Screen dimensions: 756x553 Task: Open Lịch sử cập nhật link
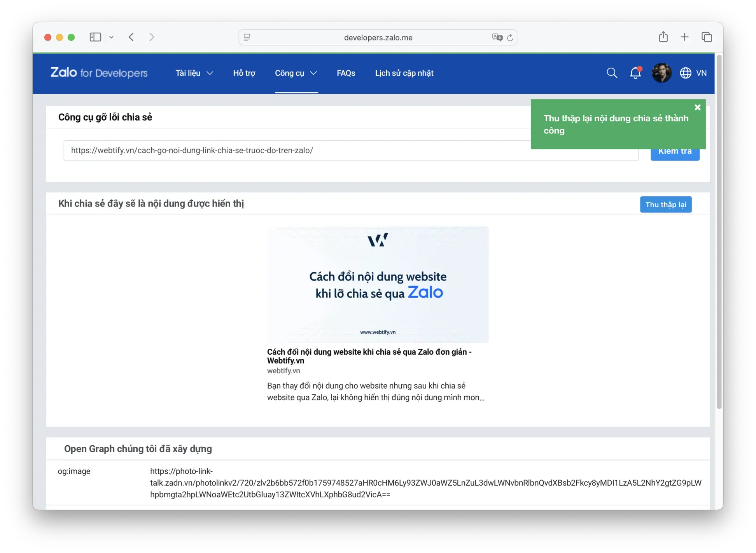click(404, 73)
